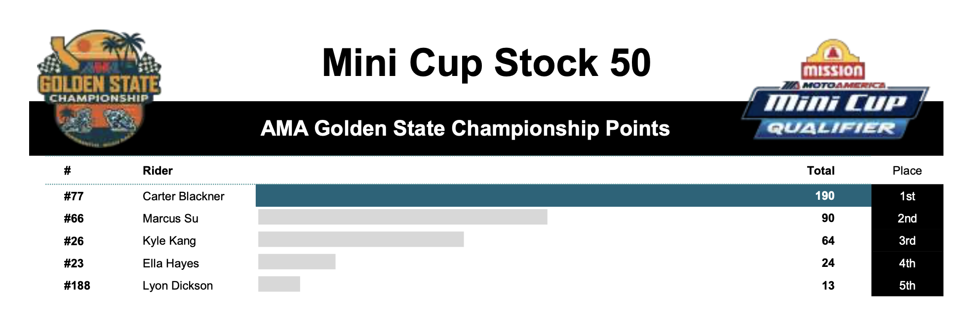980x333 pixels.
Task: Select Carter Blackner's teal points bar
Action: click(563, 196)
